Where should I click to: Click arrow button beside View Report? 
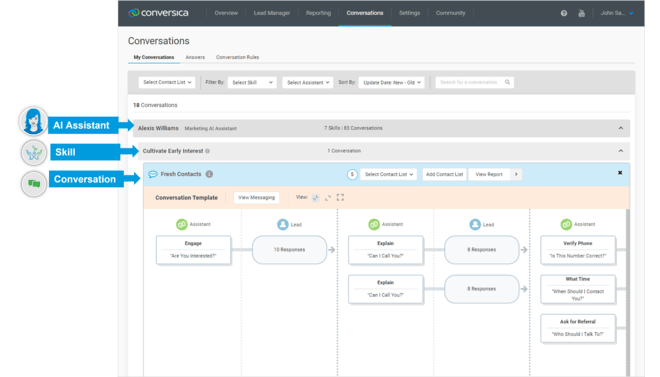pyautogui.click(x=516, y=174)
